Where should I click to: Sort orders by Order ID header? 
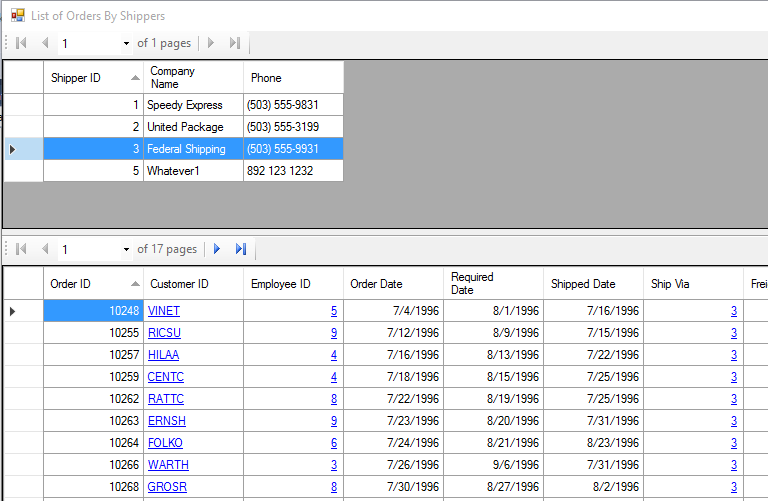[93, 284]
